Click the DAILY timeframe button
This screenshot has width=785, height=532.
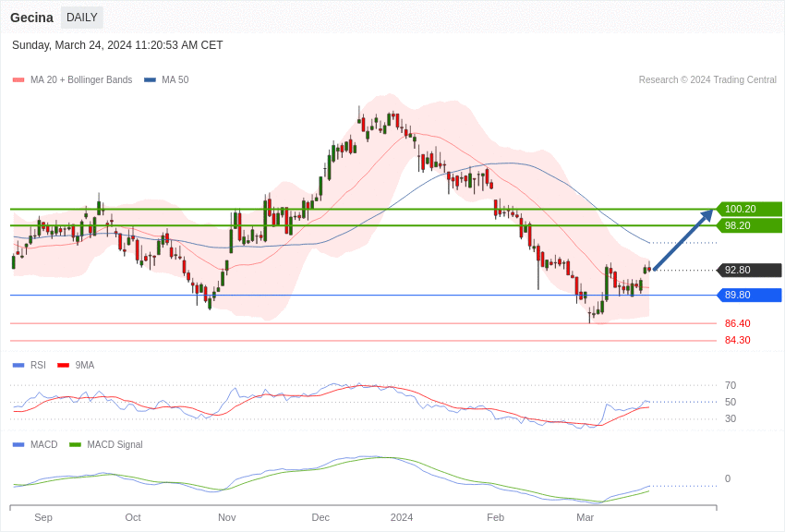click(82, 18)
